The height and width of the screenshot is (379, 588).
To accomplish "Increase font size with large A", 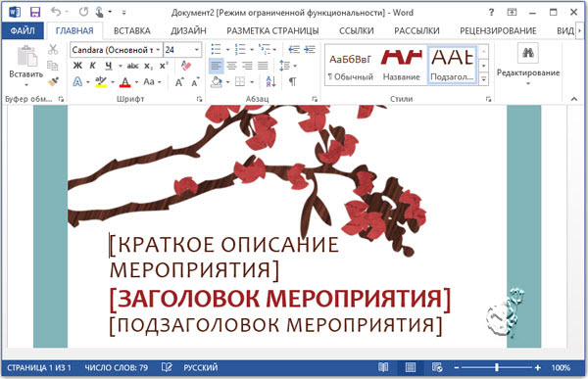I will [179, 81].
